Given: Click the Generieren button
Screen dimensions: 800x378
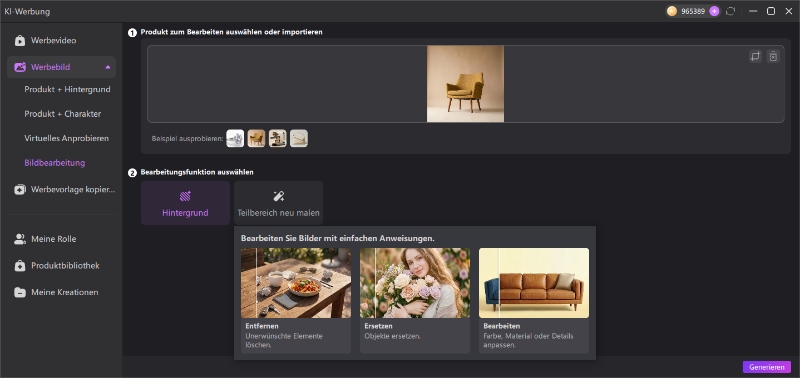Looking at the screenshot, I should click(767, 367).
